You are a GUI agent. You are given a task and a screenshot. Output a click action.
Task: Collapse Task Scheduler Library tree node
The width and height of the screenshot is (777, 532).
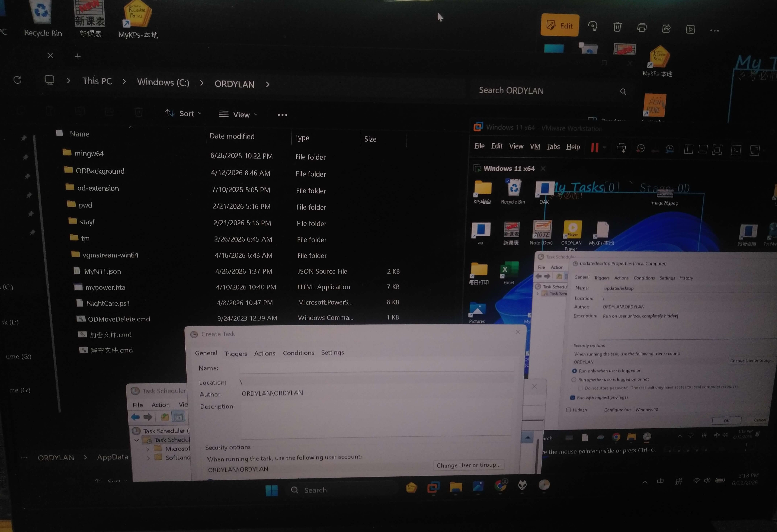point(136,440)
